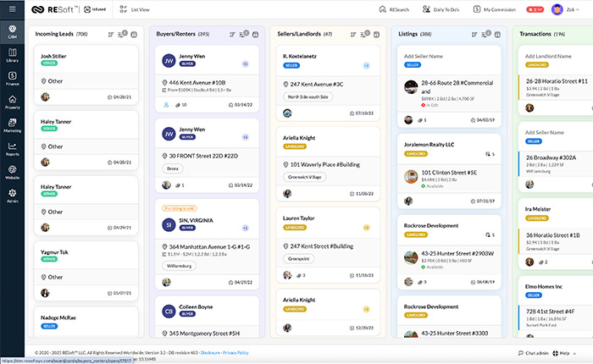Click the blue person icon on Jenny Wen card
Screen dimensions: 593x364
pyautogui.click(x=166, y=105)
